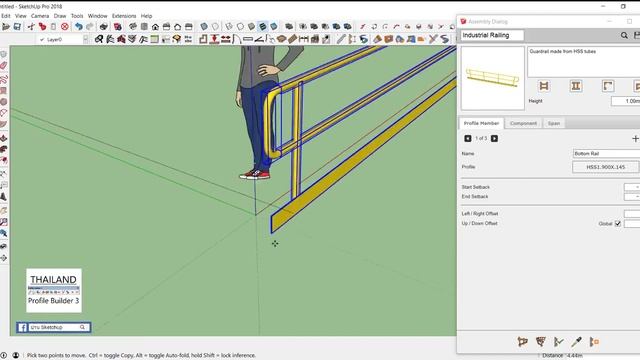Screen dimensions: 640x360
Task: Click the H-shaped assembly icon below description
Action: coord(544,86)
